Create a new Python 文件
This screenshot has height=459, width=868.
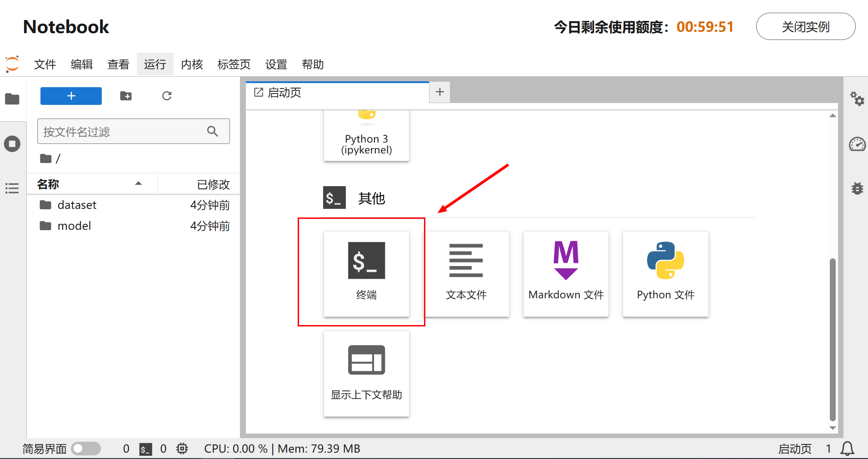tap(666, 274)
